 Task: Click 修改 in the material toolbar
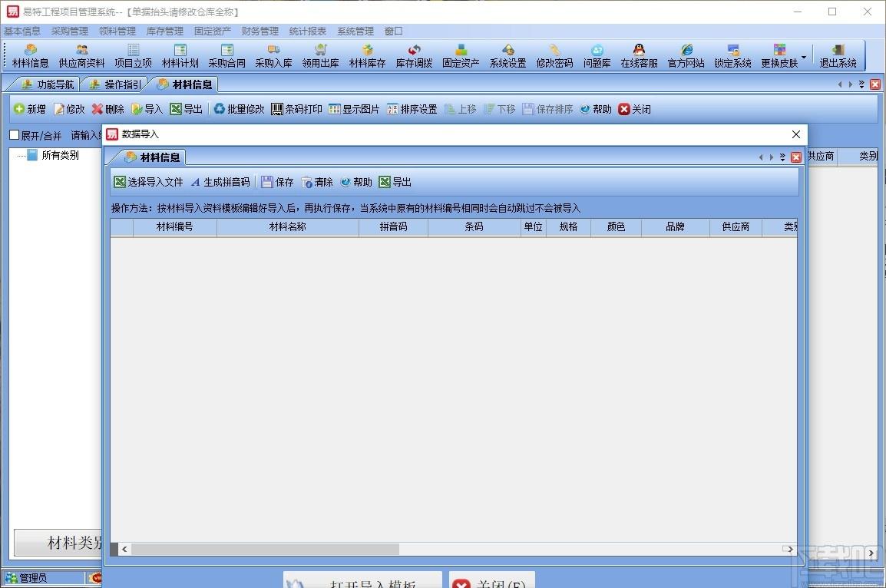pos(69,109)
